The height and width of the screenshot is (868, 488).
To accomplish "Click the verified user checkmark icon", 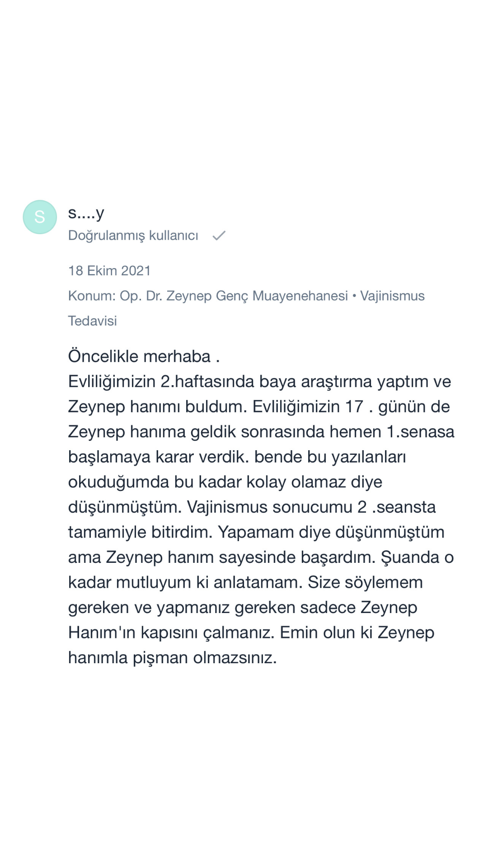I will click(219, 236).
